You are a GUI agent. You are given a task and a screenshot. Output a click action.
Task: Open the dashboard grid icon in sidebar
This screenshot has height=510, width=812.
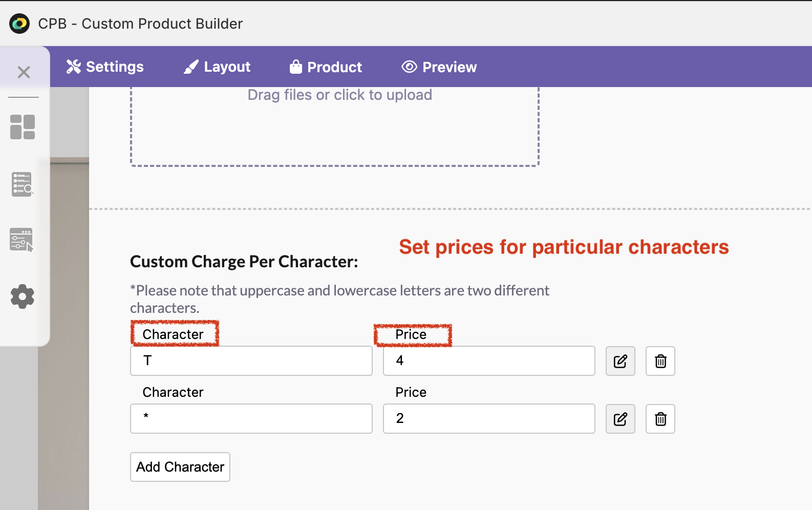[x=23, y=127]
